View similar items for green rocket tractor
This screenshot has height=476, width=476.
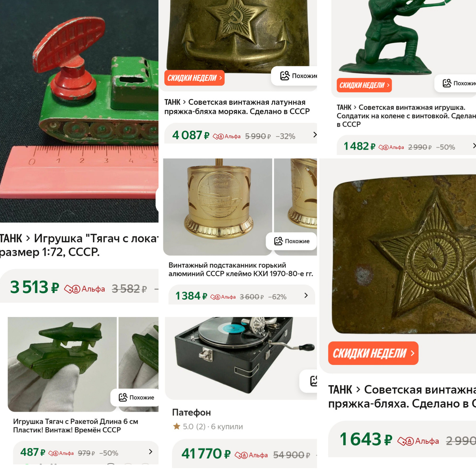pyautogui.click(x=135, y=397)
